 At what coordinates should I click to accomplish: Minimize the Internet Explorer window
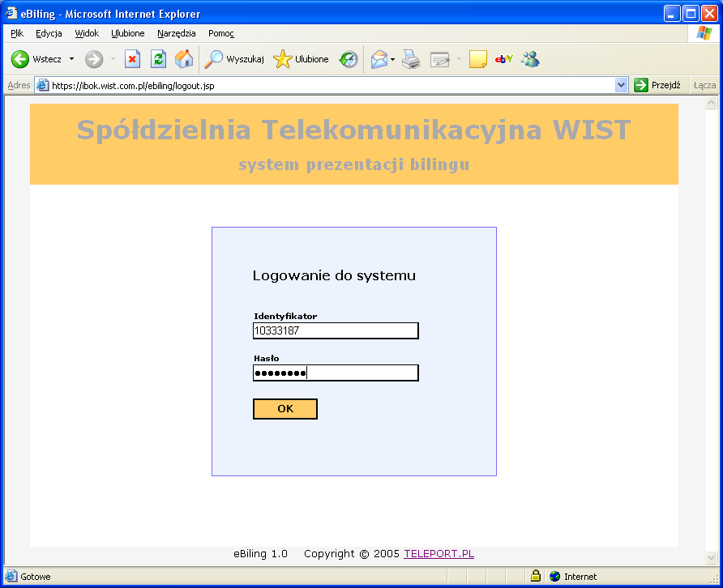click(x=672, y=14)
